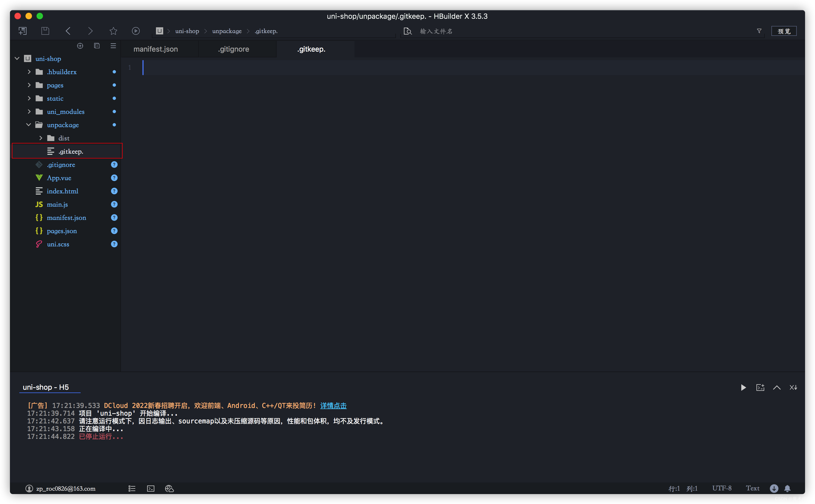Viewport: 815px width, 504px height.
Task: Click the collapse-all icon in sidebar header
Action: coord(97,46)
